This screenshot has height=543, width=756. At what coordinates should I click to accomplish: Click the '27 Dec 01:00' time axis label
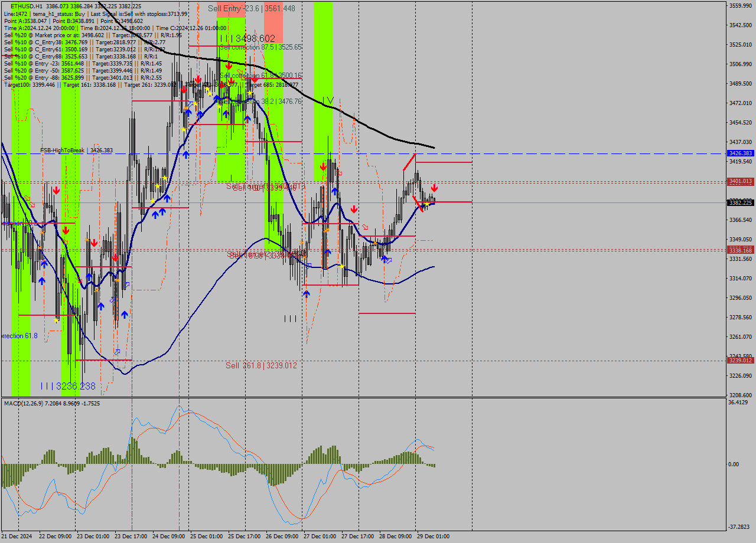[320, 537]
